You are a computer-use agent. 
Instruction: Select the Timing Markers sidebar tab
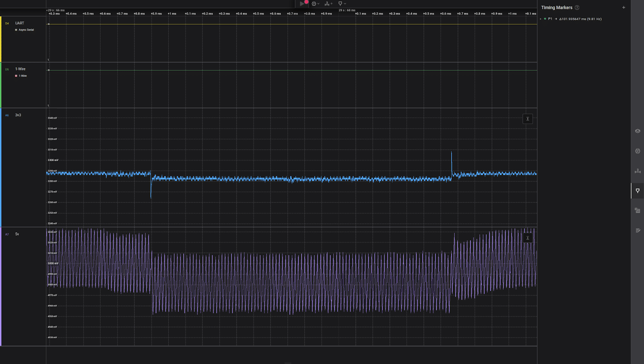pos(638,191)
